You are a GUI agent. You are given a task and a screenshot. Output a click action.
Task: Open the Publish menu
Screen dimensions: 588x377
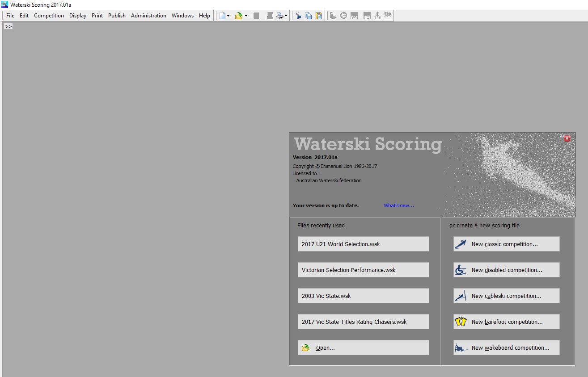point(117,15)
